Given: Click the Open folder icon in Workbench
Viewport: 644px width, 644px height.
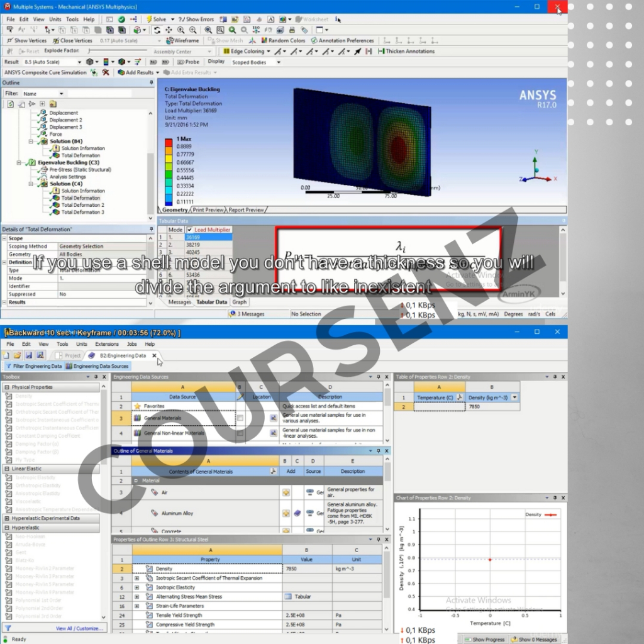Looking at the screenshot, I should click(17, 356).
